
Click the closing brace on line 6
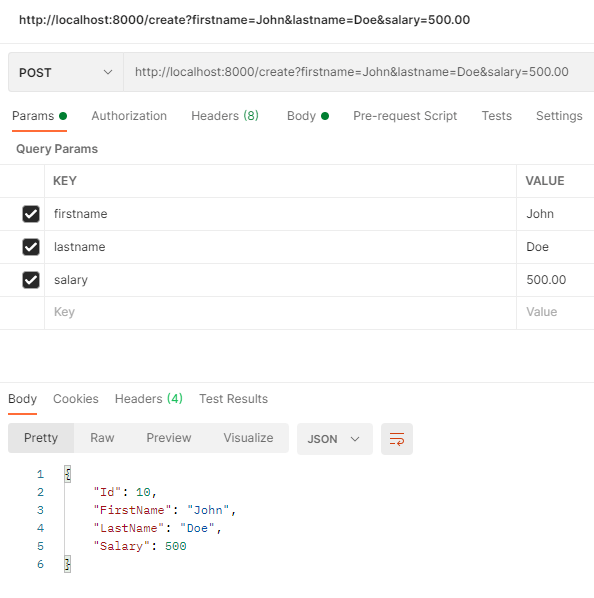(x=67, y=564)
